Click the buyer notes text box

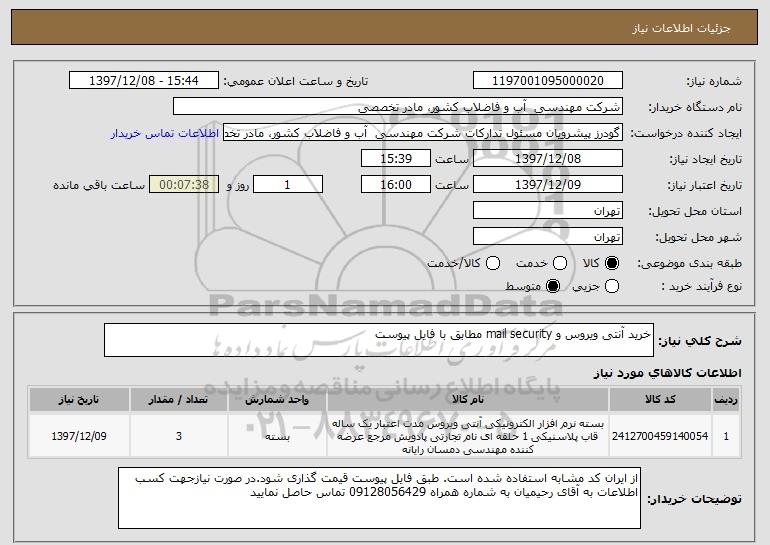pos(380,498)
